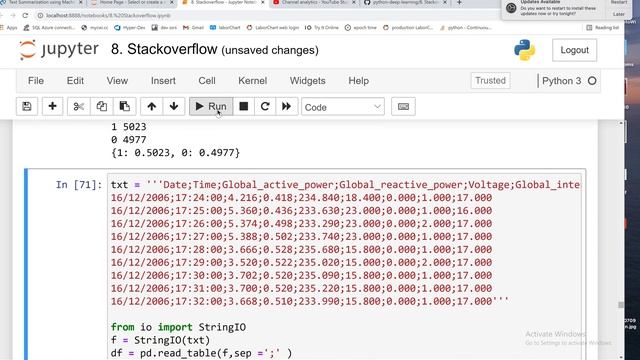The height and width of the screenshot is (360, 640).
Task: Open the Widgets menu
Action: pos(308,81)
